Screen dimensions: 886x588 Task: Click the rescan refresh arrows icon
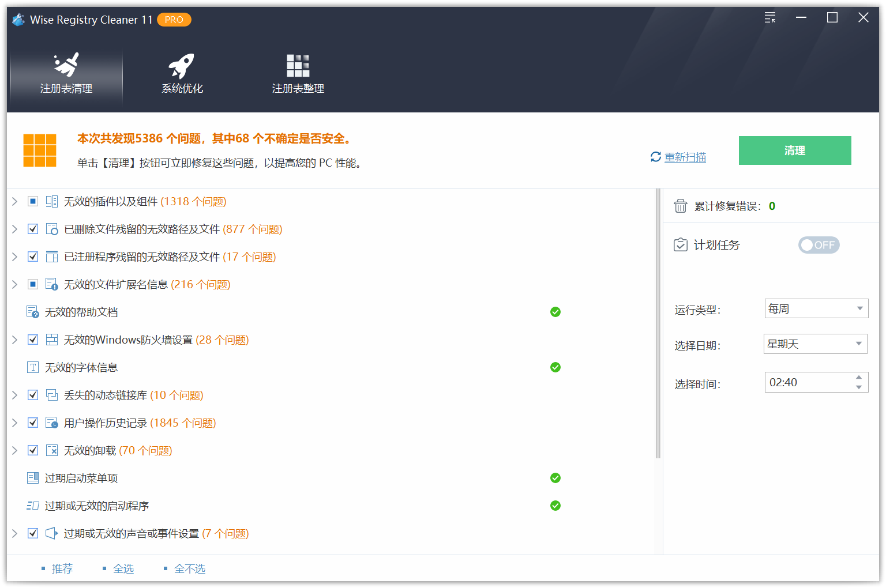click(655, 157)
